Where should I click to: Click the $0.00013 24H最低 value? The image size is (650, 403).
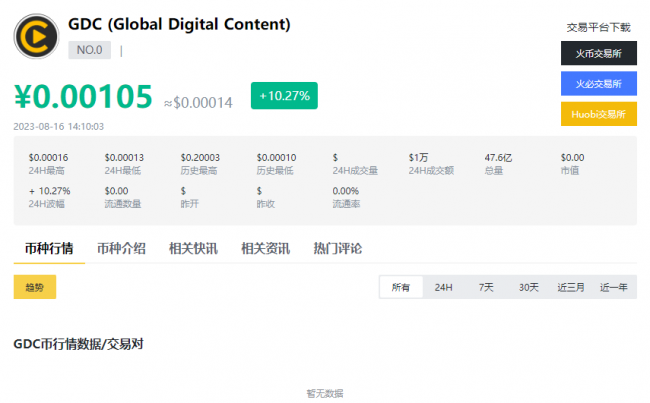click(124, 158)
